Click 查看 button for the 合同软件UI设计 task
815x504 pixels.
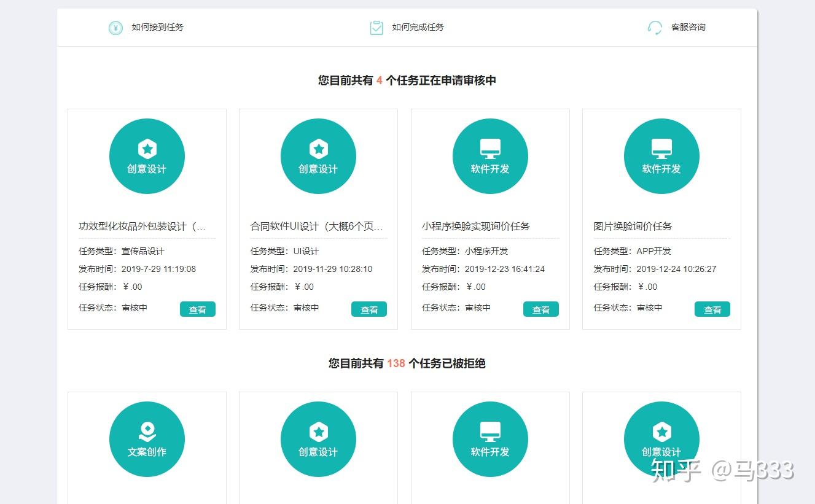[369, 309]
